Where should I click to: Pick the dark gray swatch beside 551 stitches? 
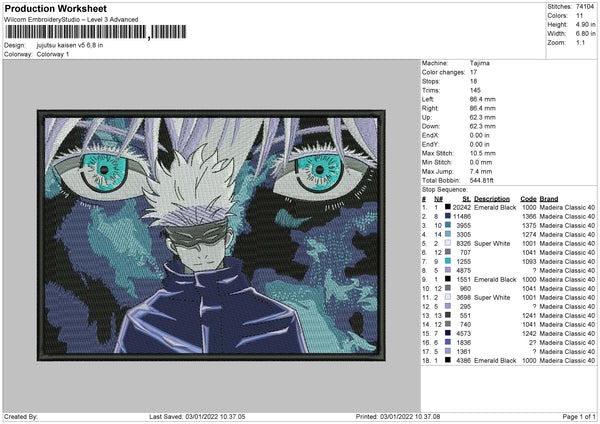[x=447, y=315]
